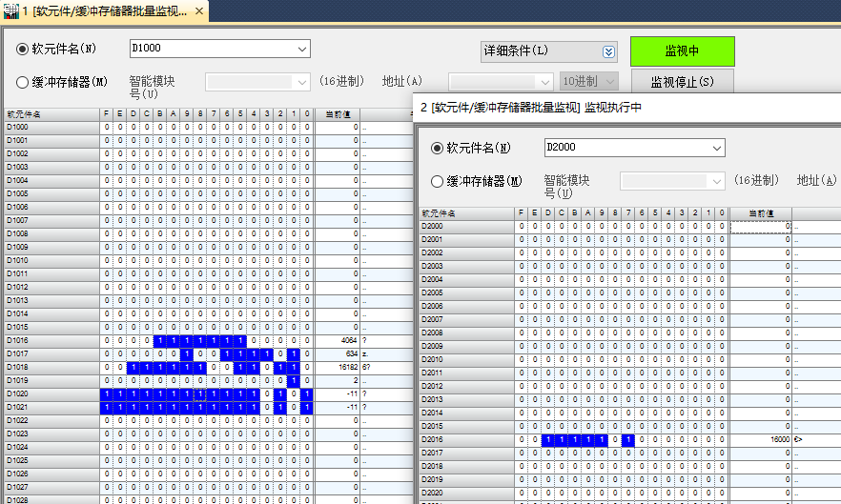The height and width of the screenshot is (504, 841).
Task: Select the D2005 row label
Action: click(466, 293)
